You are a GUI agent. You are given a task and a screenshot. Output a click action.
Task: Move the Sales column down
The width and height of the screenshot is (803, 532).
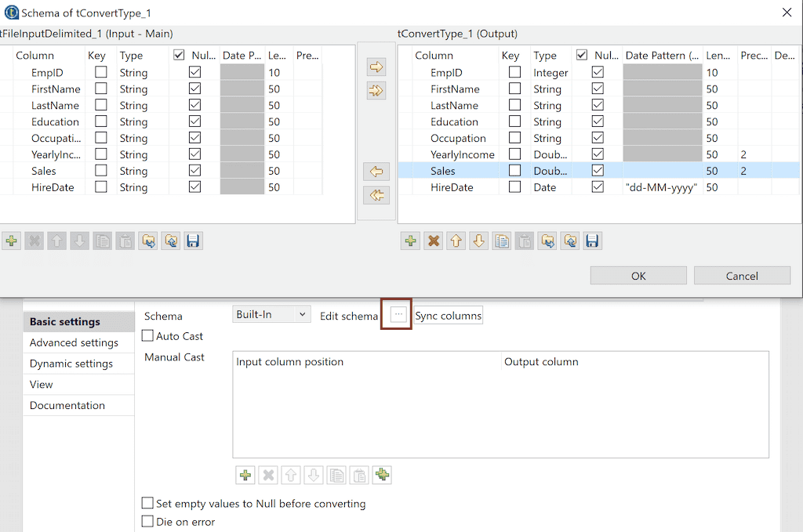(x=478, y=241)
